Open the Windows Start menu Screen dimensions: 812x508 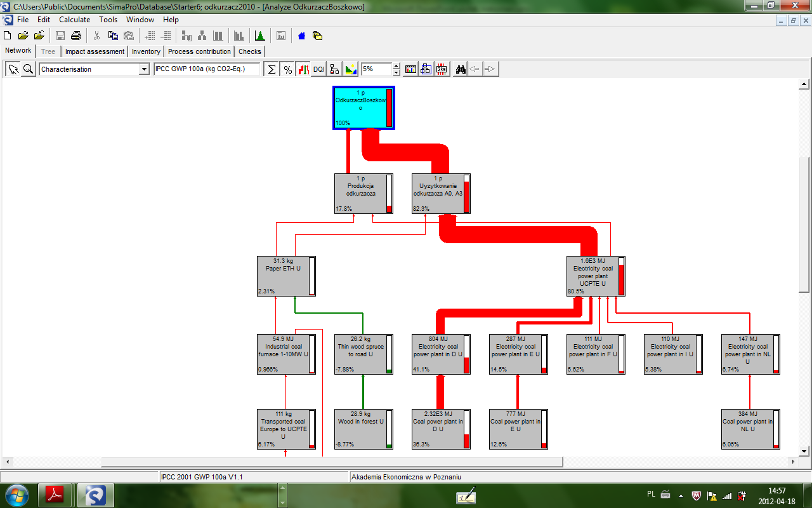point(16,495)
